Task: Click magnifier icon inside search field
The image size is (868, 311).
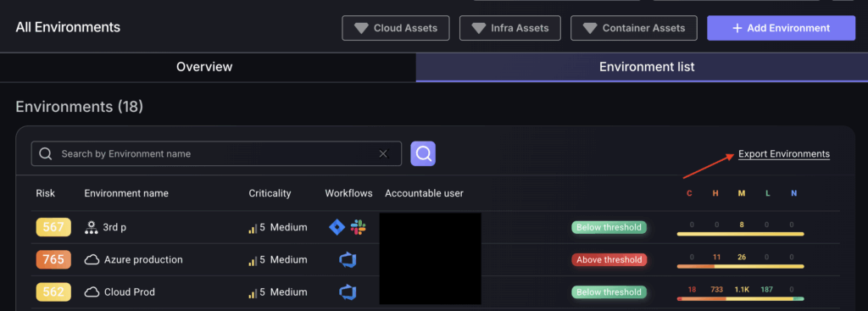Action: pos(46,154)
